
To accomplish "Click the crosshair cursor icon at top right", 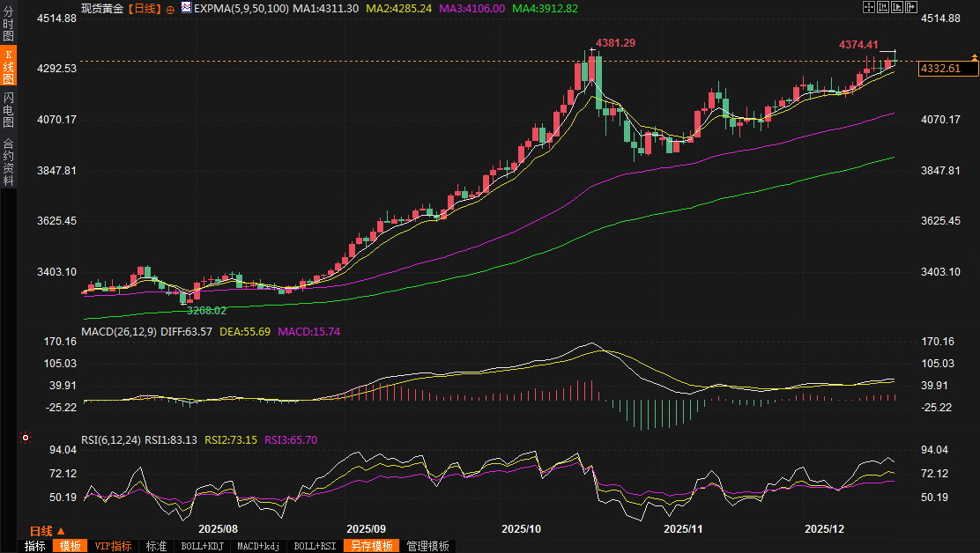I will 868,7.
